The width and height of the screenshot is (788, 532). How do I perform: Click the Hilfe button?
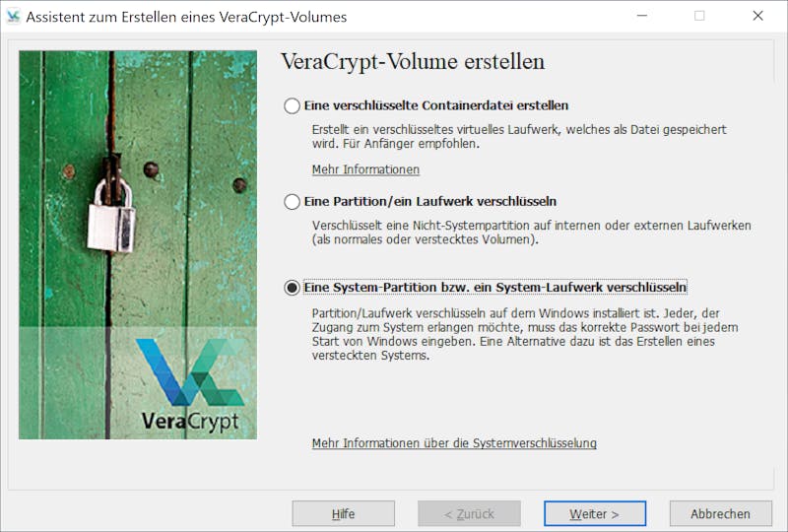click(x=343, y=513)
